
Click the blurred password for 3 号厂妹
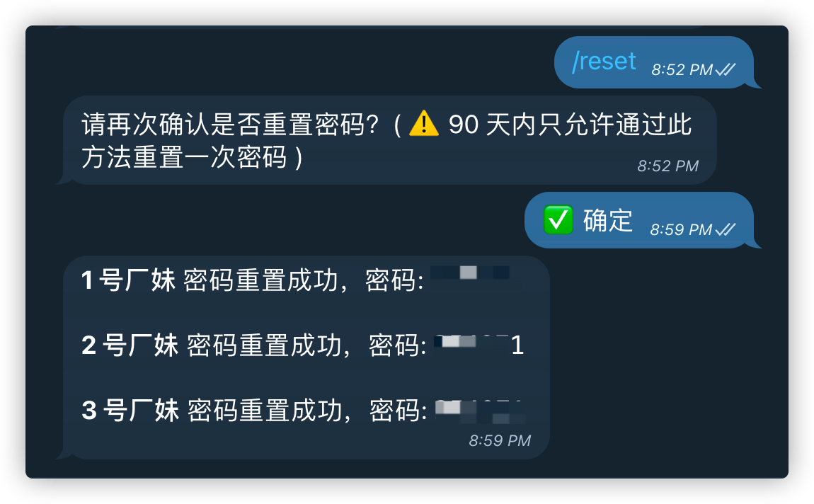click(x=480, y=411)
